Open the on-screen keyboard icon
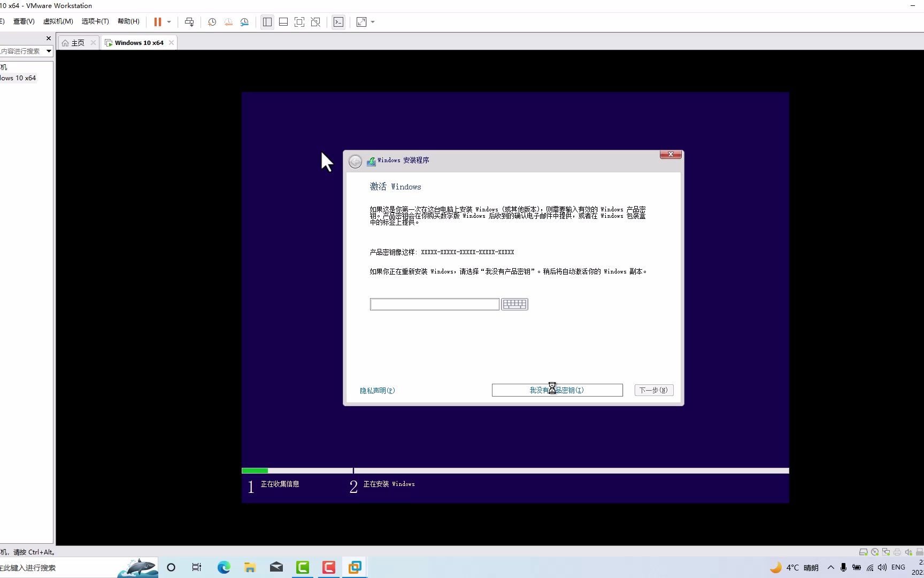 pos(514,305)
